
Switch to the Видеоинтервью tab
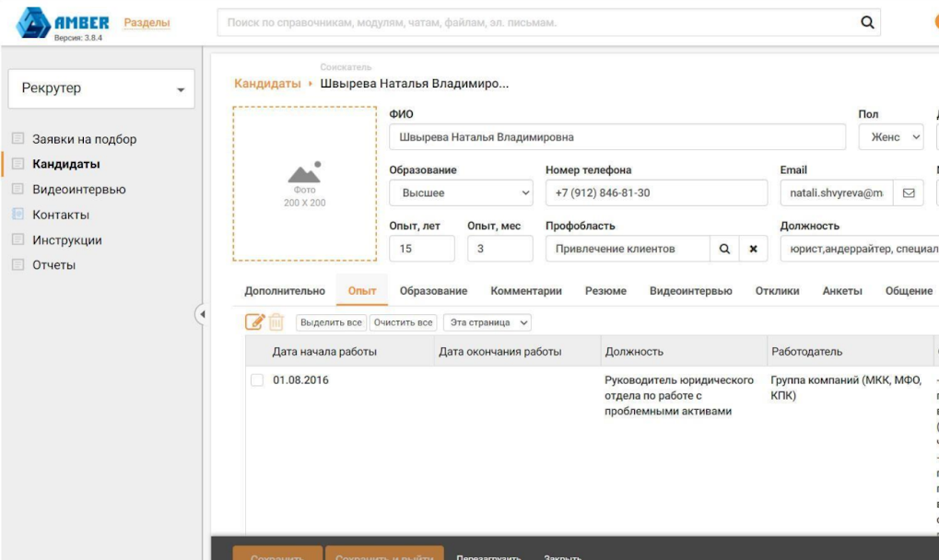(690, 291)
